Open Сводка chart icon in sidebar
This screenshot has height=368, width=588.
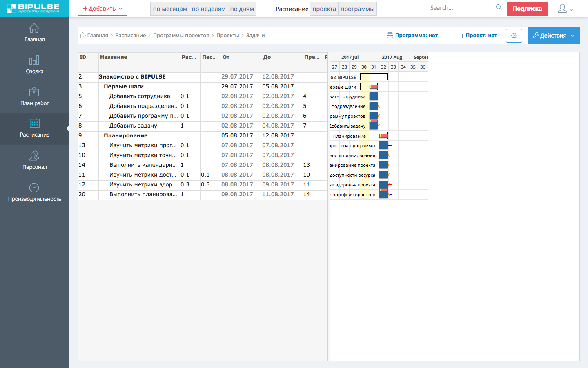point(34,61)
